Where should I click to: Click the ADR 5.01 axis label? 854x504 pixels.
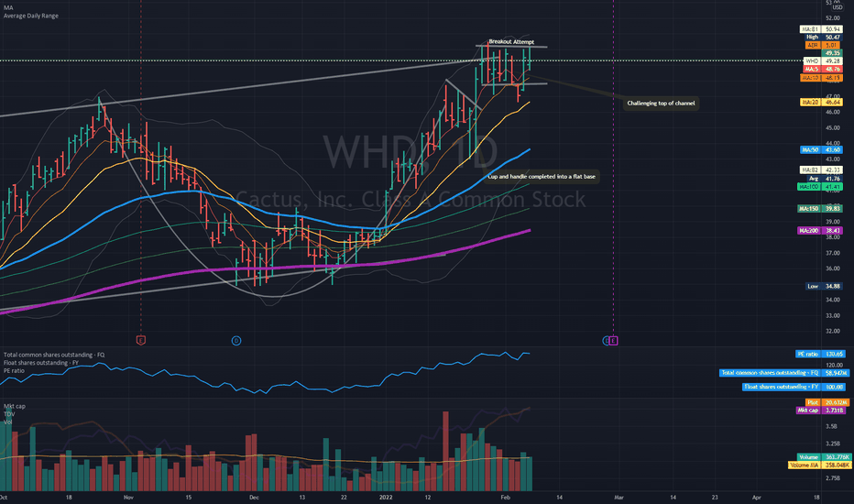(824, 45)
